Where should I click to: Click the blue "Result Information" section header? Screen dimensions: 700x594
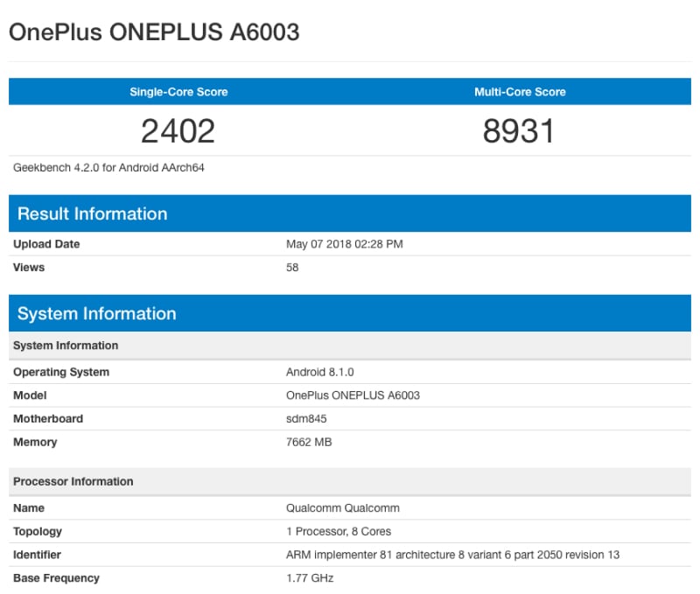[350, 213]
